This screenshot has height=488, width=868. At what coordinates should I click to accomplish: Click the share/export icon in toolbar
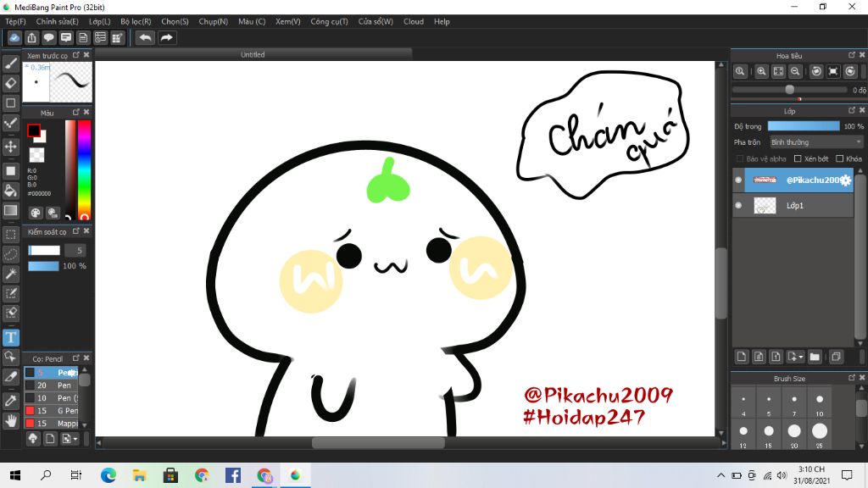31,37
